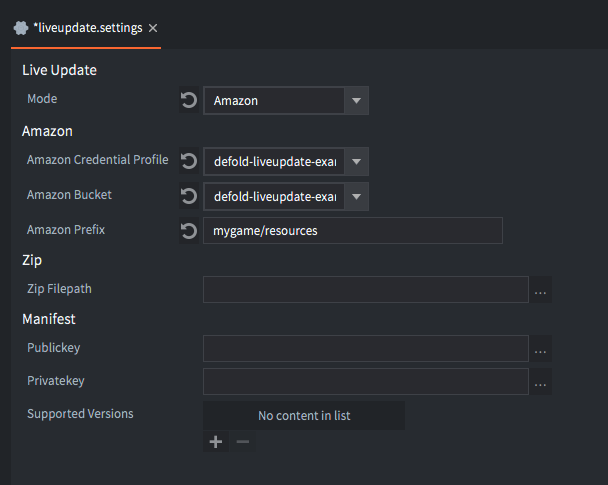Screen dimensions: 608x485
Task: Browse for Zip Filepath with ellipsis button
Action: [x=541, y=290]
